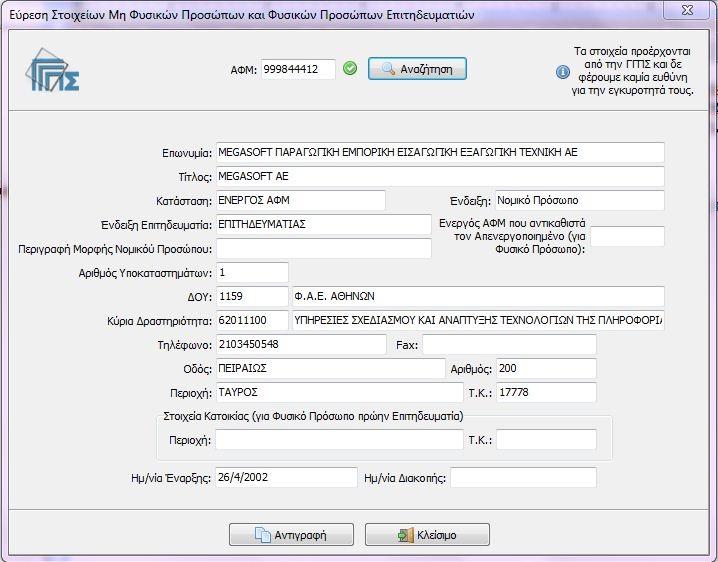Click the Τ.Κ. field showing 17778
The image size is (718, 562).
(546, 393)
